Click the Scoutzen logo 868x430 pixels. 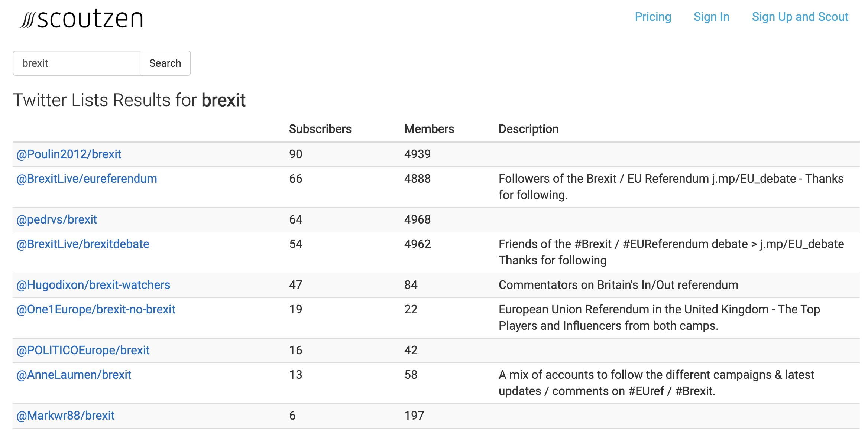coord(82,19)
